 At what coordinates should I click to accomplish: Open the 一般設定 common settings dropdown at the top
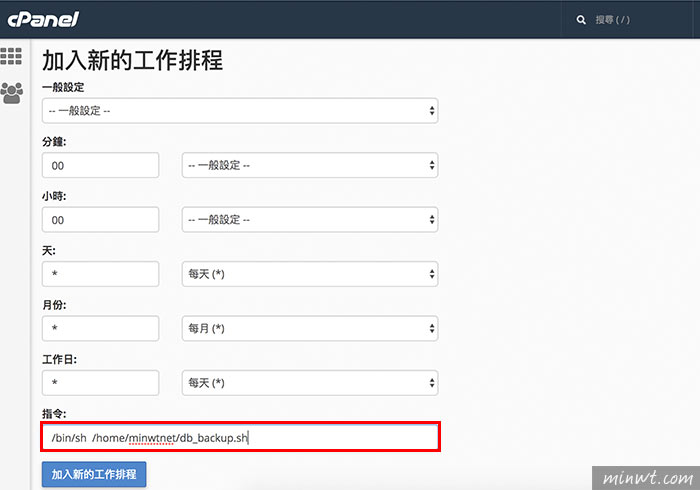click(x=240, y=111)
